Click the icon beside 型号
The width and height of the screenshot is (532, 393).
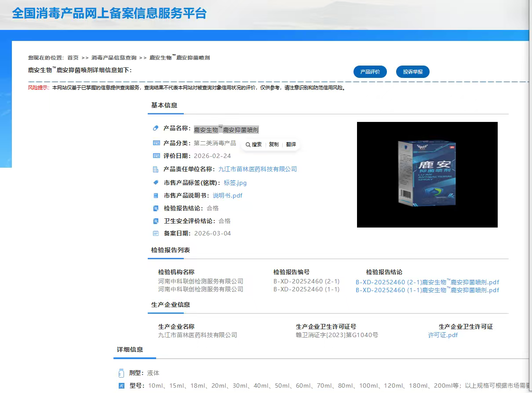point(122,386)
